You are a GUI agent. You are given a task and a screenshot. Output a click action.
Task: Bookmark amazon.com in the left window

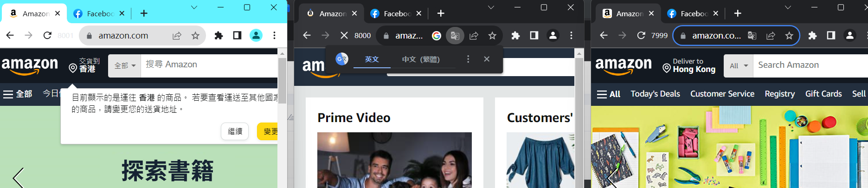(195, 36)
